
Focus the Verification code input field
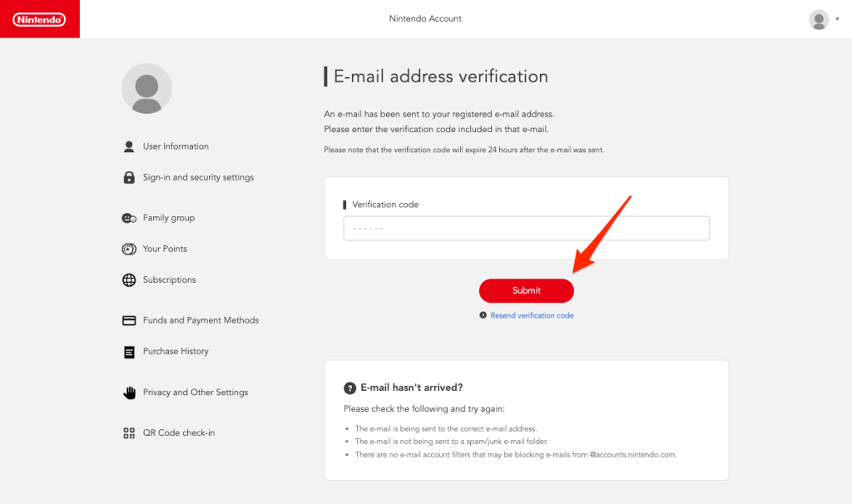(526, 229)
